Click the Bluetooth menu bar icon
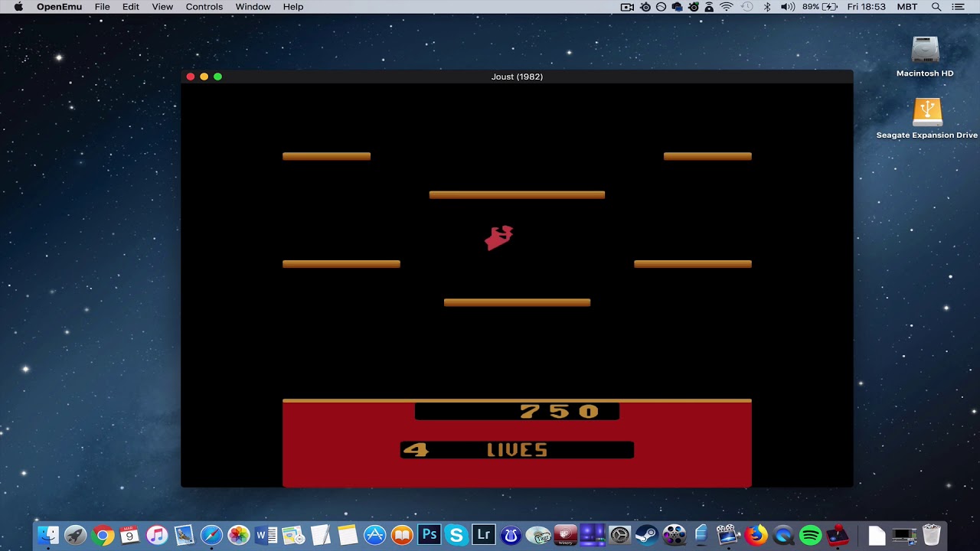980x551 pixels. click(x=767, y=7)
